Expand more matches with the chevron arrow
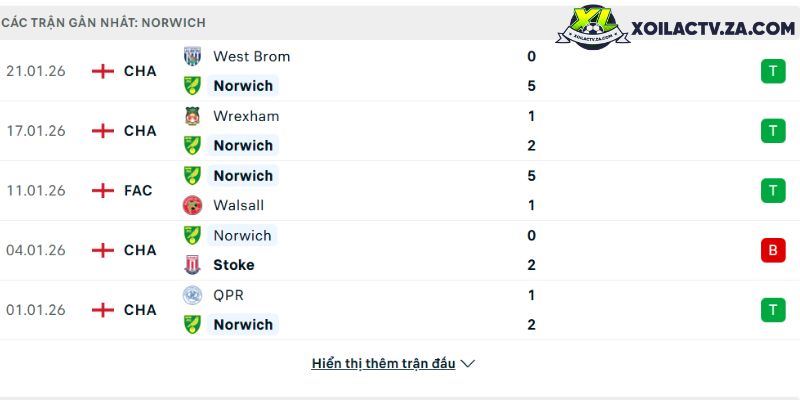Viewport: 800px width, 400px height. point(468,364)
